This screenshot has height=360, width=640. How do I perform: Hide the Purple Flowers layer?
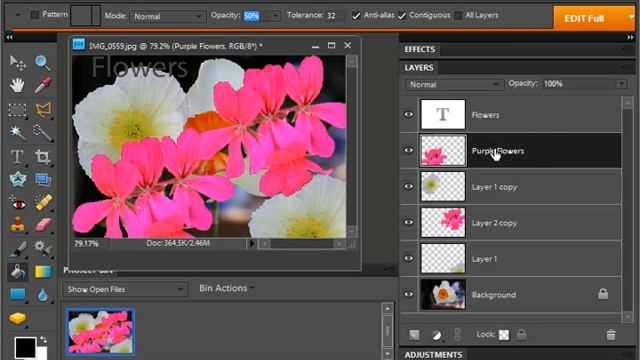(409, 151)
